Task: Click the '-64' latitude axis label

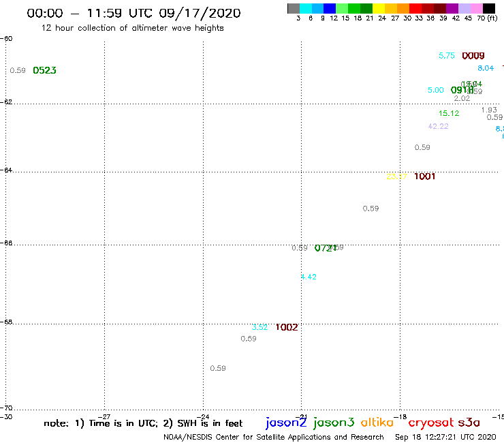Action: [x=6, y=170]
